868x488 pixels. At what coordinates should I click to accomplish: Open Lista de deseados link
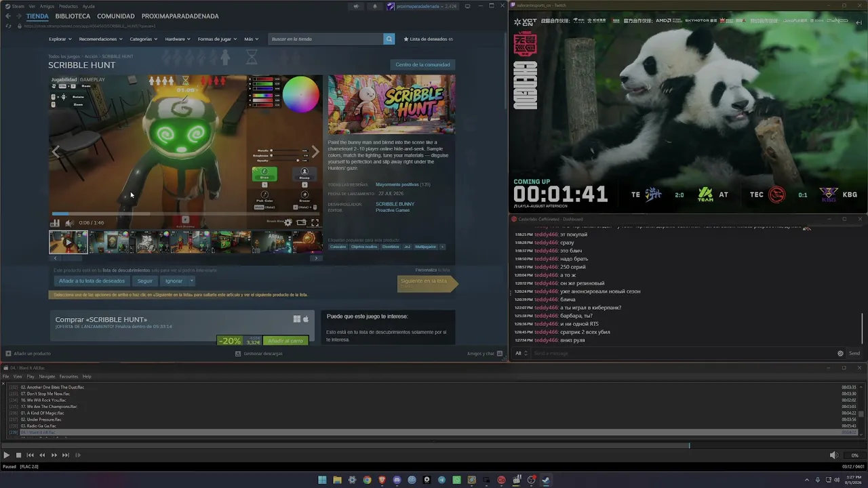pyautogui.click(x=427, y=39)
